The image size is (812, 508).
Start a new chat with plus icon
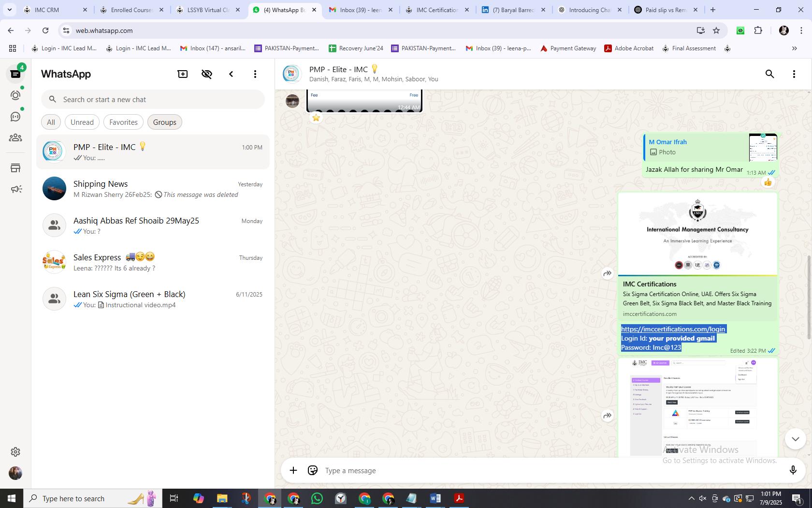pos(183,74)
